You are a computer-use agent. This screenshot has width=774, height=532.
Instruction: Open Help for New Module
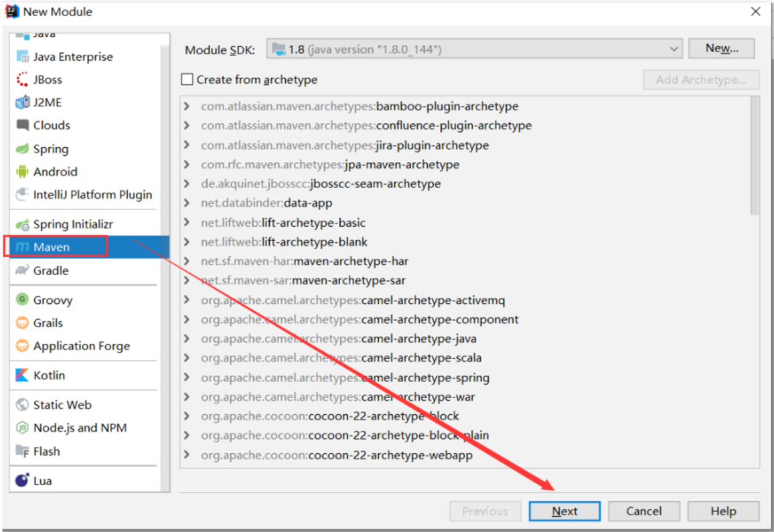[723, 511]
